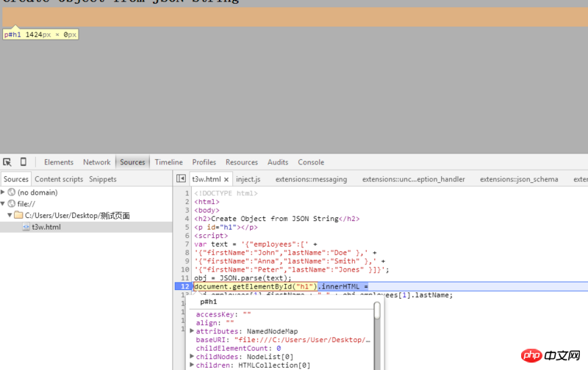
Task: Hide the navigator sidebar pane
Action: (x=182, y=178)
